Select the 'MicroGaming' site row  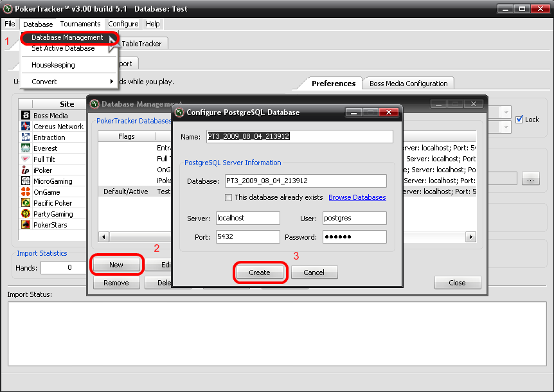pos(53,181)
